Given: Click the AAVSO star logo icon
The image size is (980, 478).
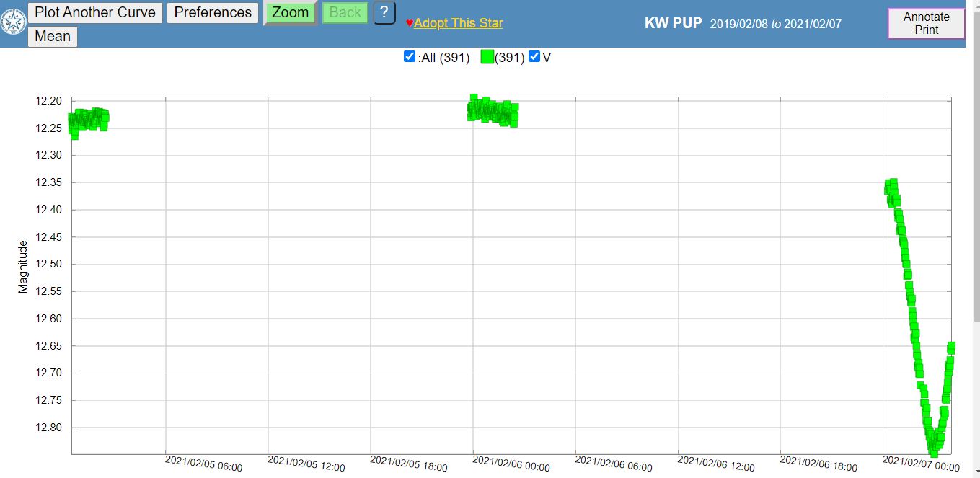Looking at the screenshot, I should 13,22.
